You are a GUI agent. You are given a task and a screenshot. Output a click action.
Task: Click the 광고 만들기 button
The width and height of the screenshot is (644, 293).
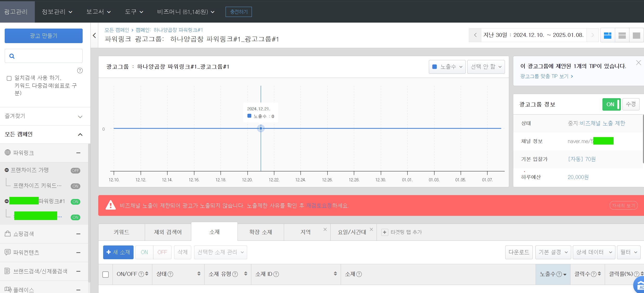point(44,36)
